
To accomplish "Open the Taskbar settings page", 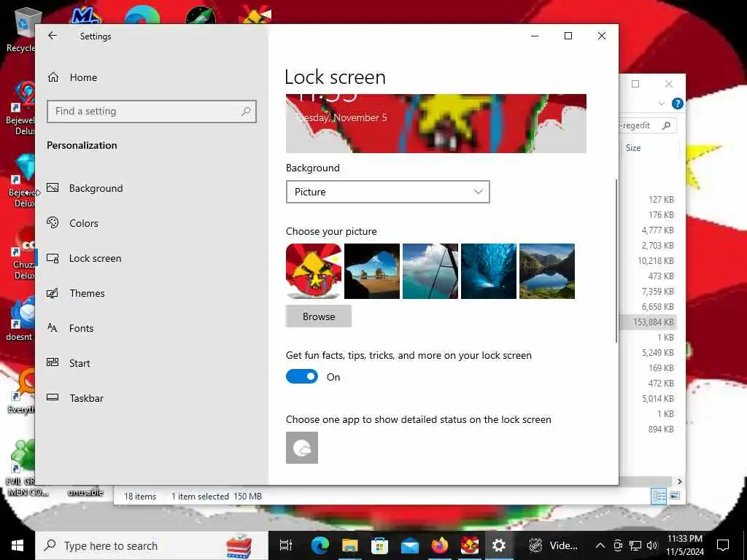I will [x=75, y=398].
